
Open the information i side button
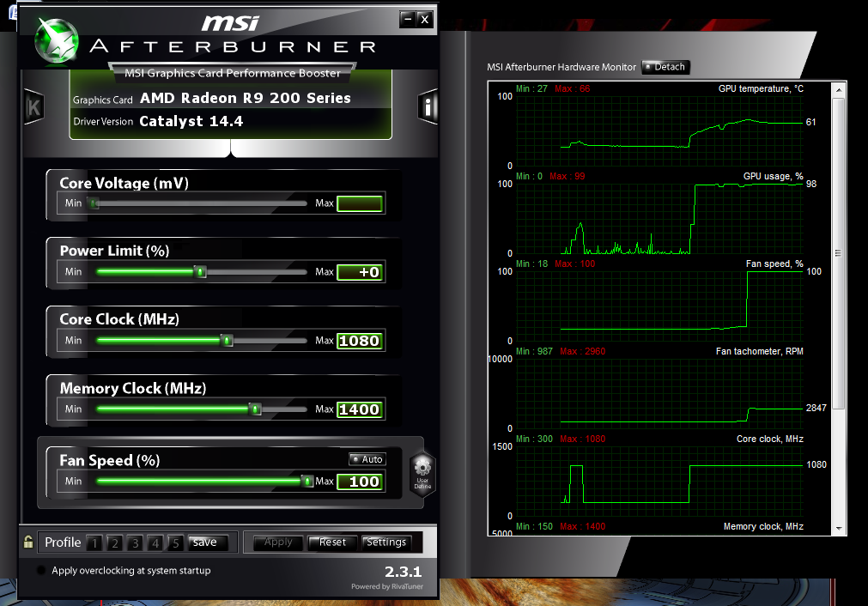(x=428, y=106)
